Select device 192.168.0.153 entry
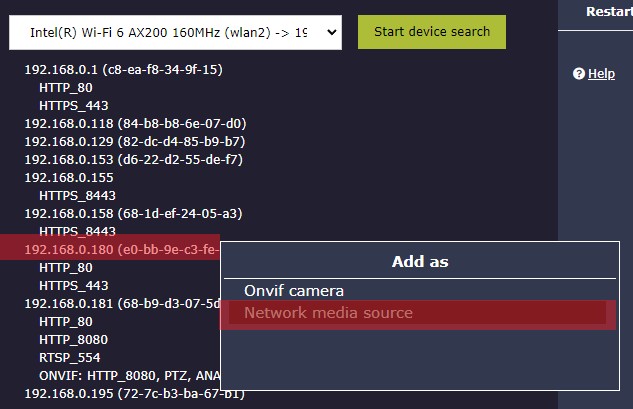Viewport: 633px width, 409px height. (133, 160)
